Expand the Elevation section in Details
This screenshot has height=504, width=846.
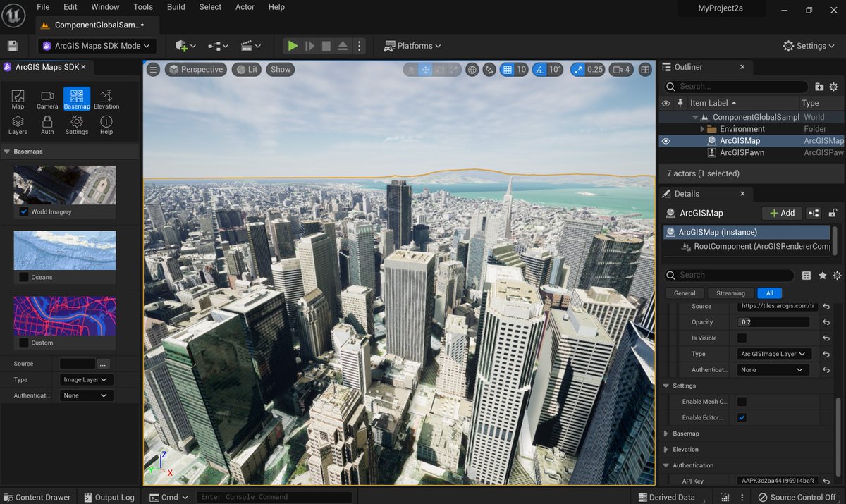click(x=667, y=450)
